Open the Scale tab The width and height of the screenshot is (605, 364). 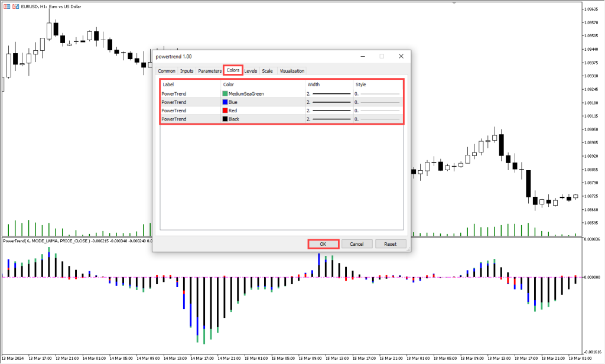click(268, 71)
